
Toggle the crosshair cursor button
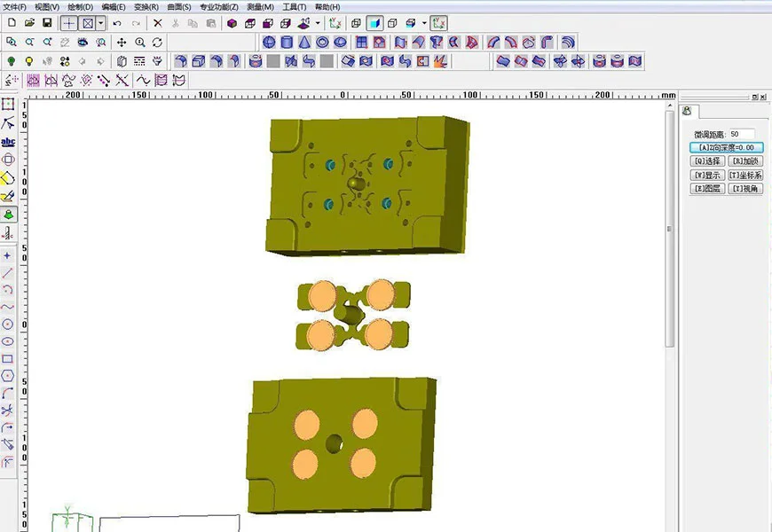69,23
